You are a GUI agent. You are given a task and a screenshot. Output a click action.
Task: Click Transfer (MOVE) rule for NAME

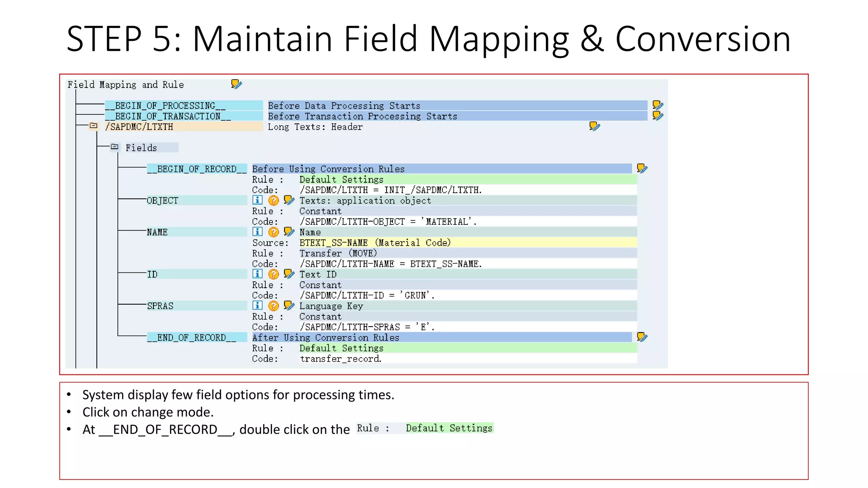[x=338, y=253]
